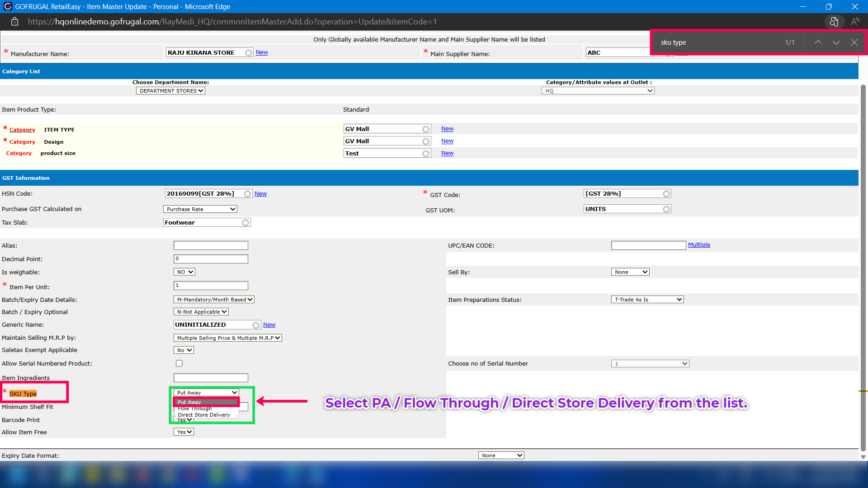Tick the Allow Serial Numbered Product checkbox
The height and width of the screenshot is (488, 868).
tap(179, 364)
